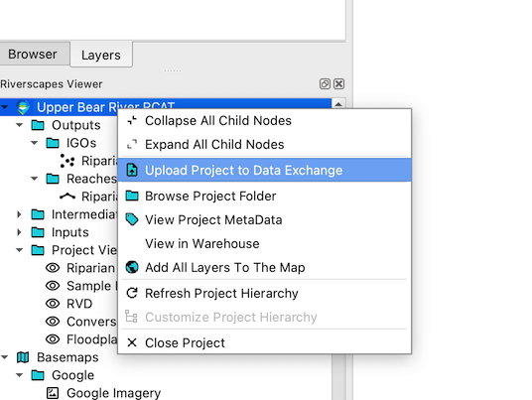Click the IGOs folder icon
This screenshot has height=400, width=532.
[x=53, y=143]
